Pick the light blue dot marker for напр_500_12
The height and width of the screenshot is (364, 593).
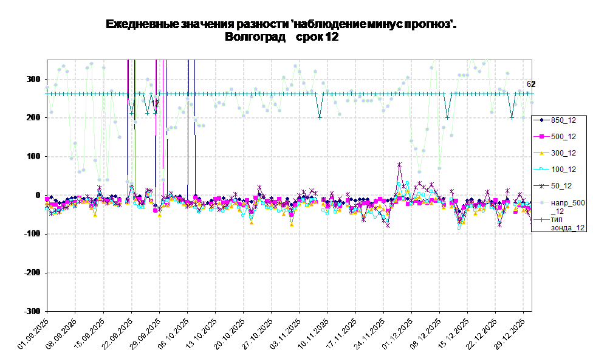(x=542, y=202)
